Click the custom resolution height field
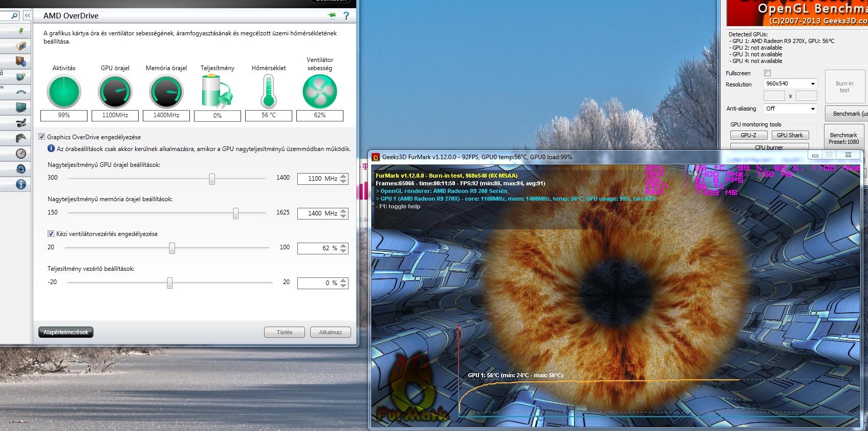 tap(807, 96)
